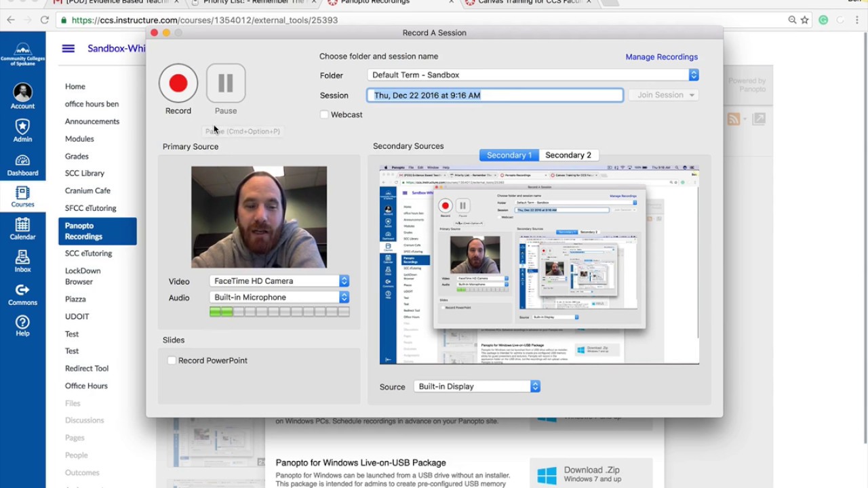This screenshot has height=488, width=868.
Task: Open Cranium Cafe in course navigation
Action: tap(87, 191)
